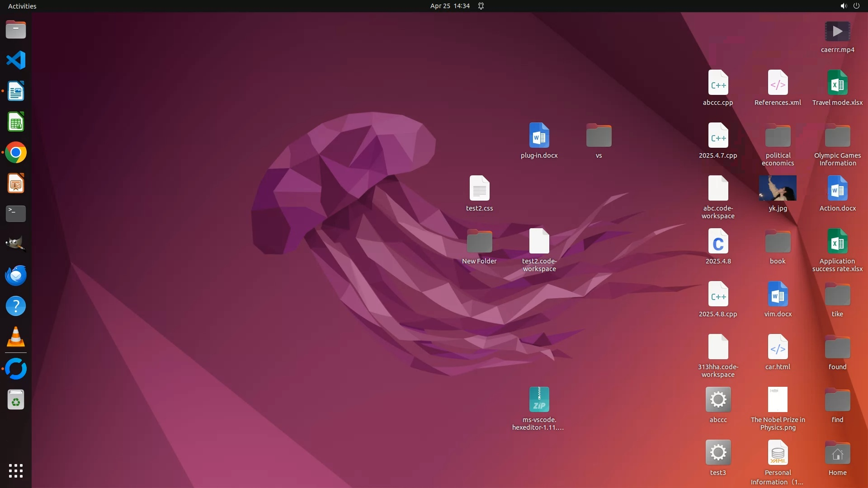Open the Terminal dock icon

[x=16, y=214]
